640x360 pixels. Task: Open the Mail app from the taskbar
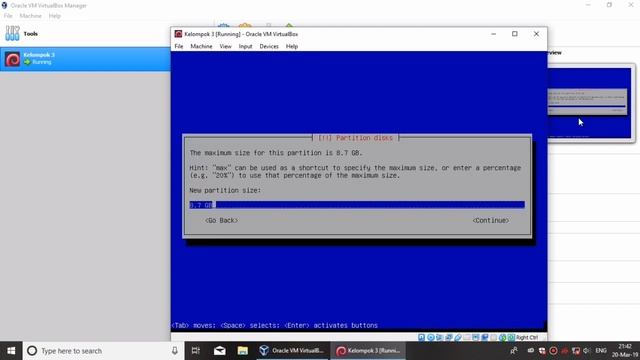point(220,351)
